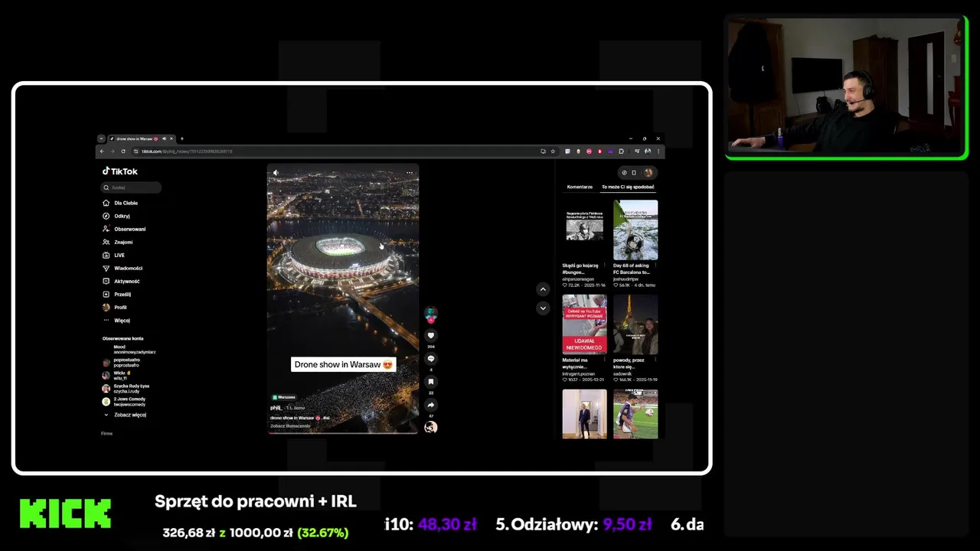Bookmark this page with the star

click(x=553, y=152)
